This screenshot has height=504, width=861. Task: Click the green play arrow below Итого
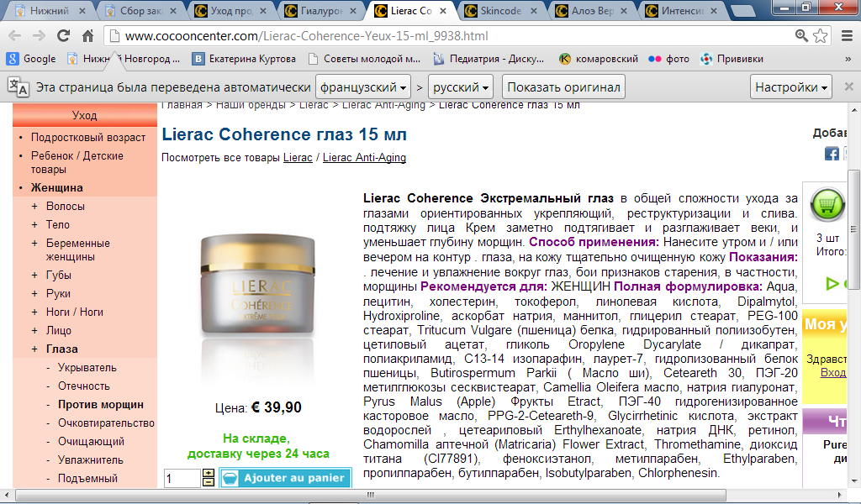[832, 284]
